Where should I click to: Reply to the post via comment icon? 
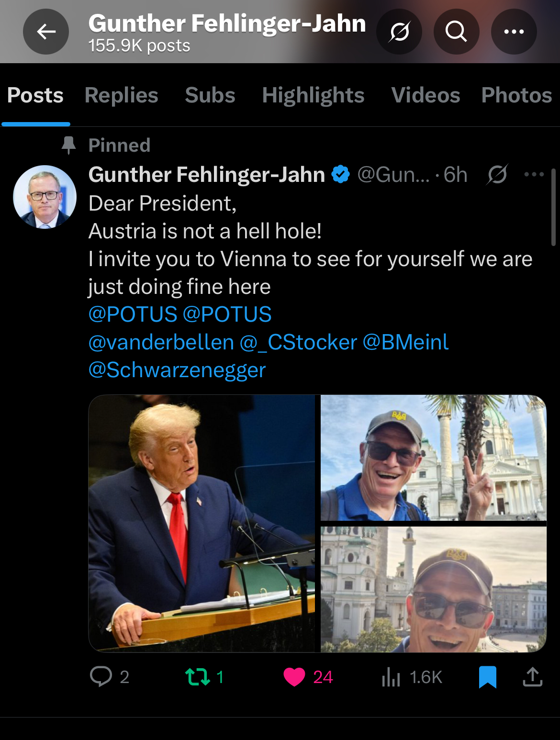(x=101, y=677)
